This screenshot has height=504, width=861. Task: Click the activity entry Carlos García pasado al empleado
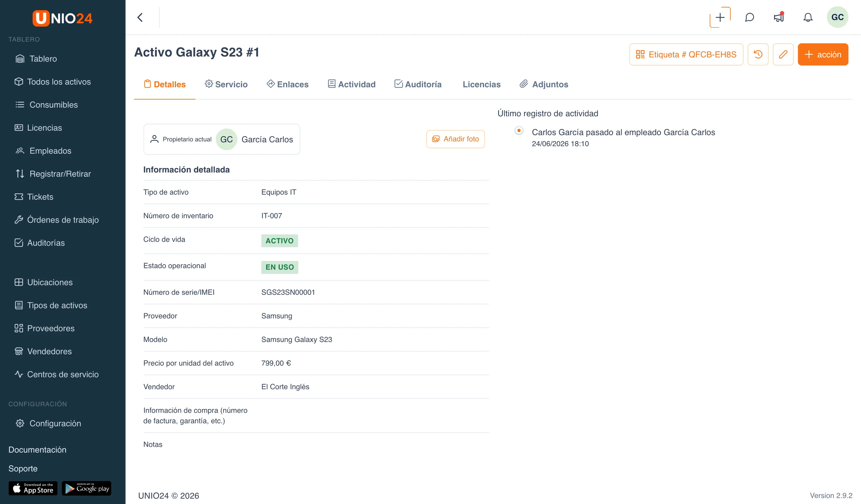click(623, 132)
